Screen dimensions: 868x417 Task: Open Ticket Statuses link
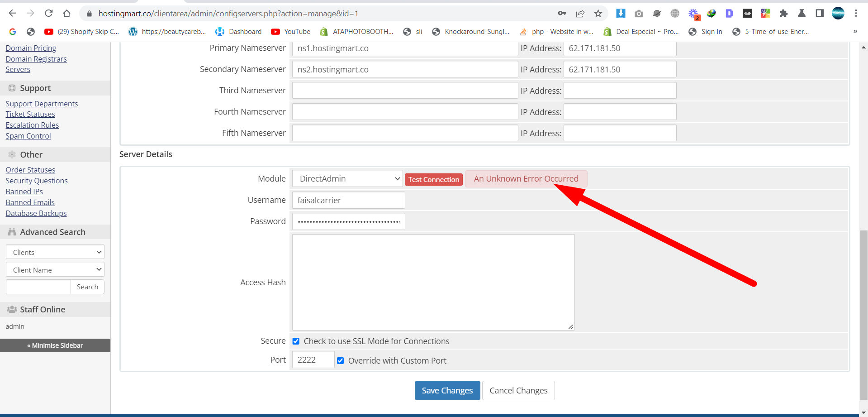click(30, 114)
